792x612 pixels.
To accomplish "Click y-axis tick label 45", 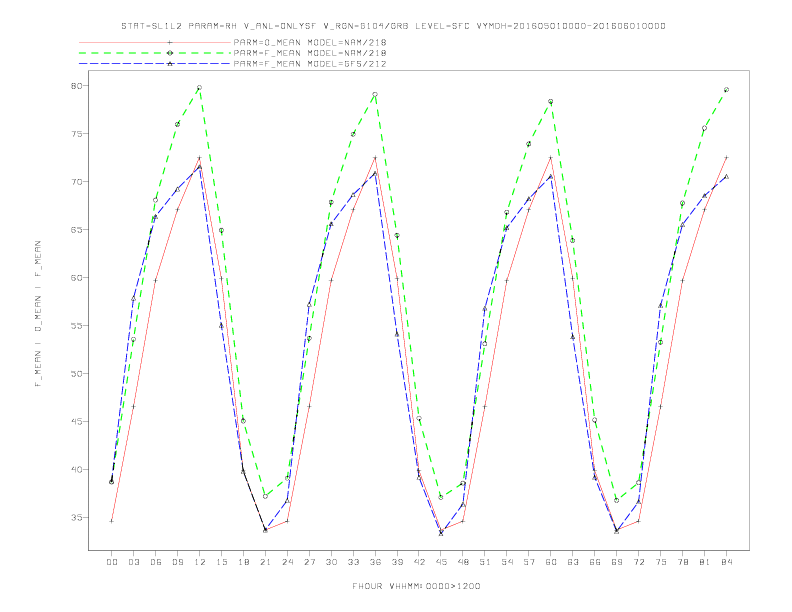I will click(x=76, y=422).
